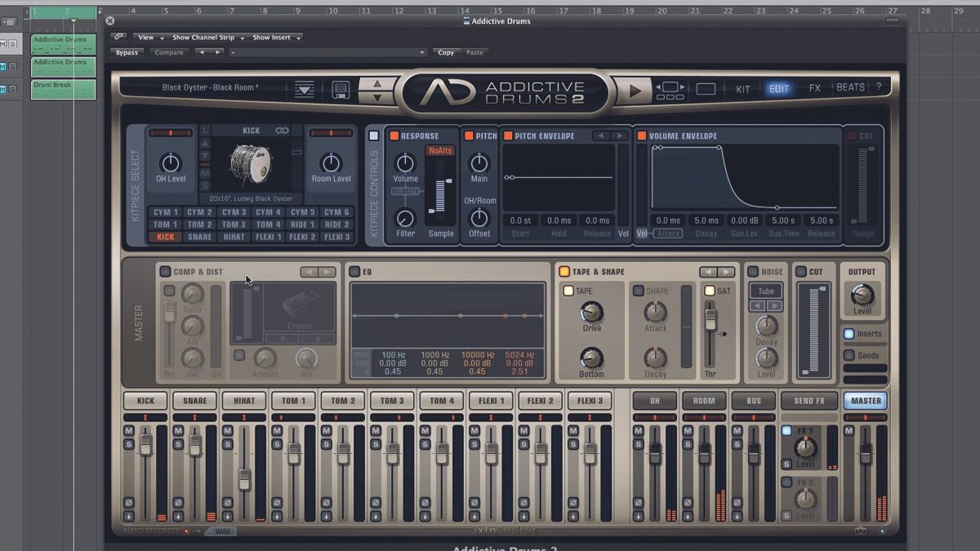
Task: Switch to the KIT tab
Action: 743,88
